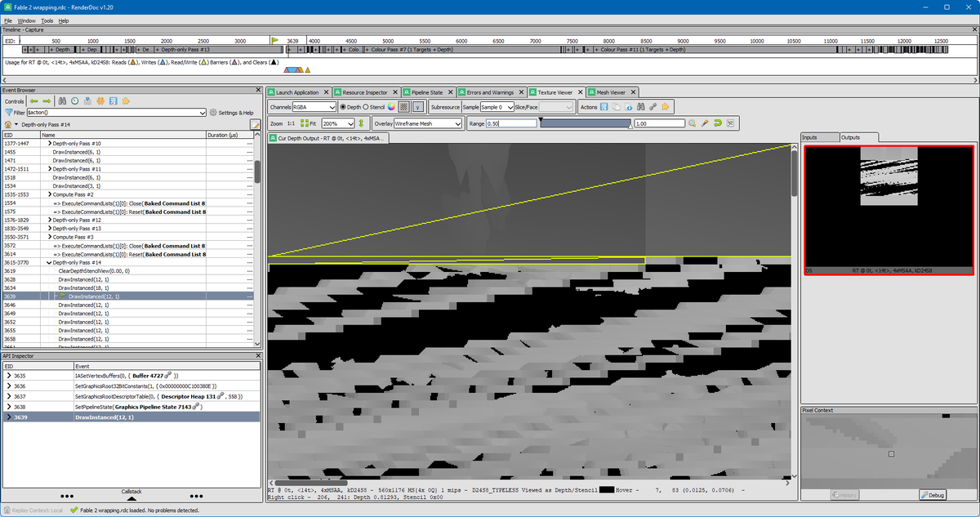Open Find in Event Browser binoculars icon
The width and height of the screenshot is (980, 517).
coord(61,101)
